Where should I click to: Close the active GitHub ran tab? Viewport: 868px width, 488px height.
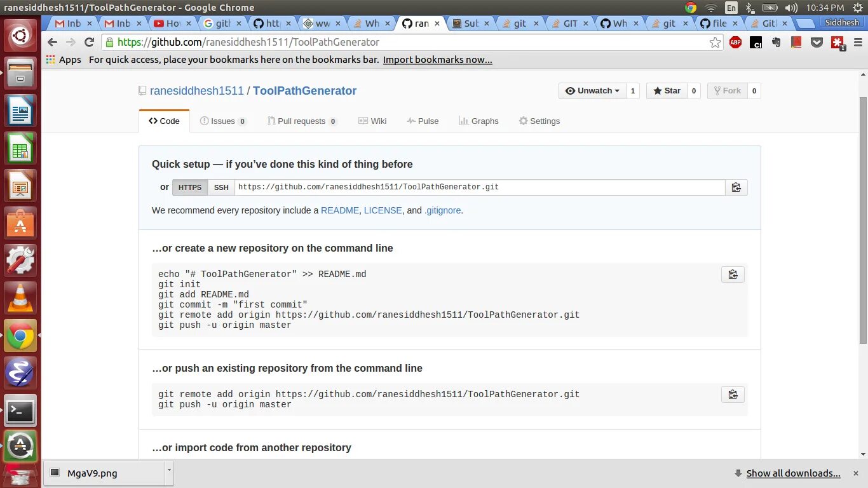pyautogui.click(x=437, y=24)
